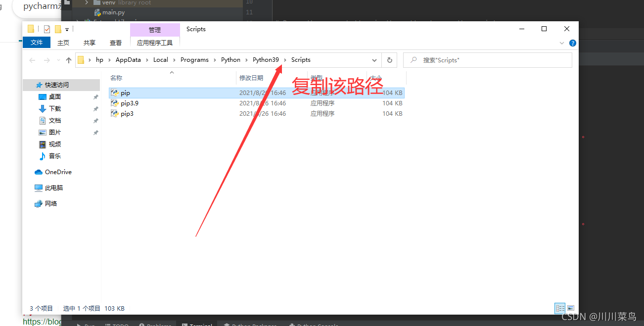This screenshot has width=644, height=326.
Task: Open 图片 via its picture icon
Action: point(43,133)
